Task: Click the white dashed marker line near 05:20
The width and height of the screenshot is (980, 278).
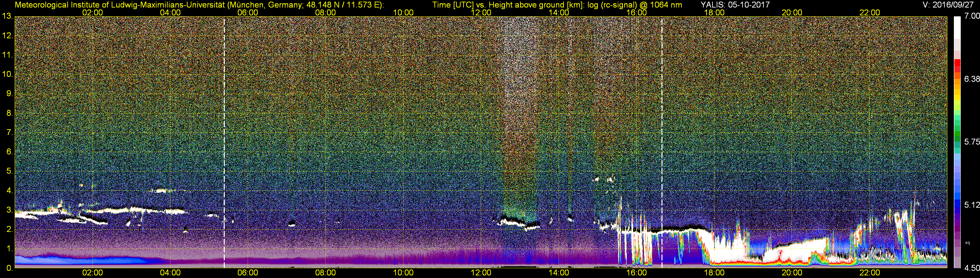Action: click(224, 142)
